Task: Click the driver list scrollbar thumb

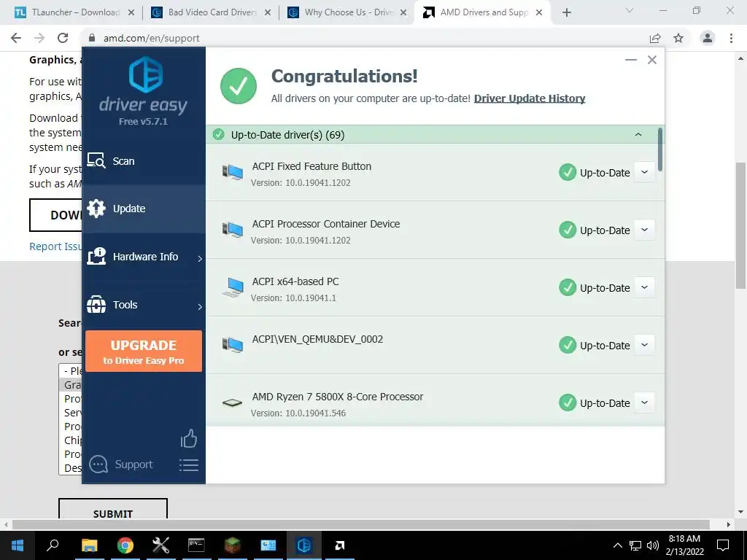Action: pyautogui.click(x=659, y=149)
